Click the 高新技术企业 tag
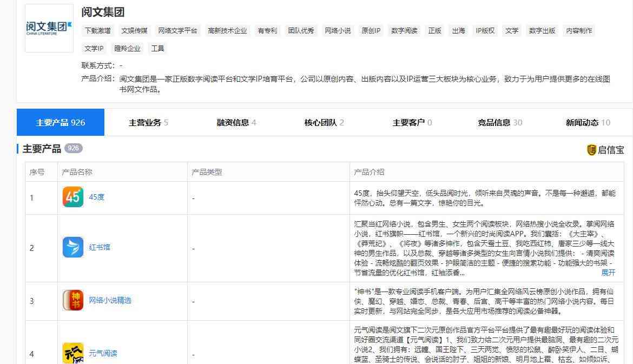 coord(227,31)
